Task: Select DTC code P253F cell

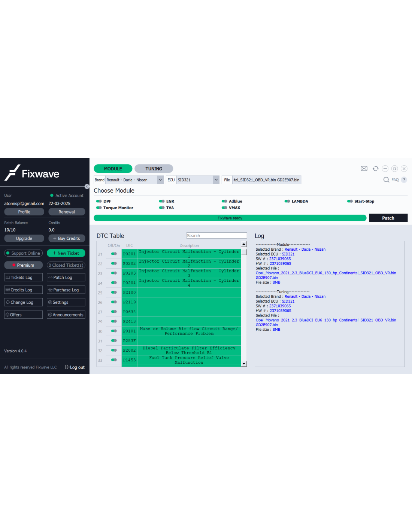Action: (x=129, y=341)
